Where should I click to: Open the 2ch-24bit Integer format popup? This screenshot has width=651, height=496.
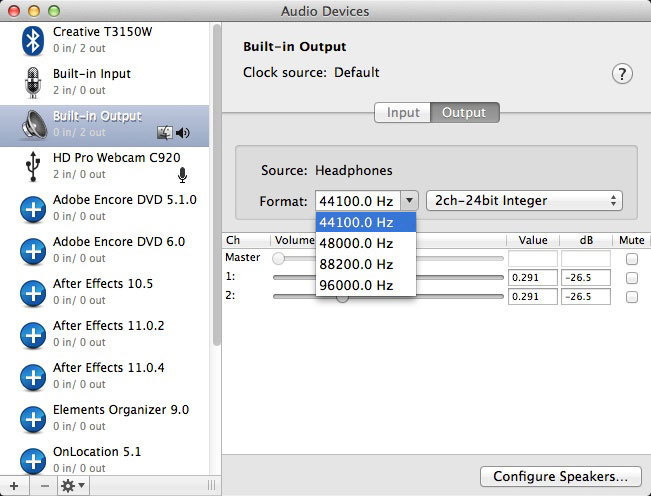point(524,201)
